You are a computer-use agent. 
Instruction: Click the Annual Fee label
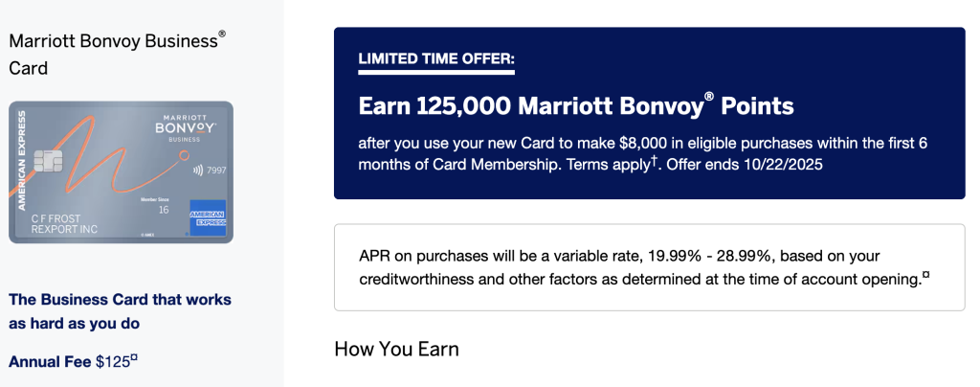50,362
